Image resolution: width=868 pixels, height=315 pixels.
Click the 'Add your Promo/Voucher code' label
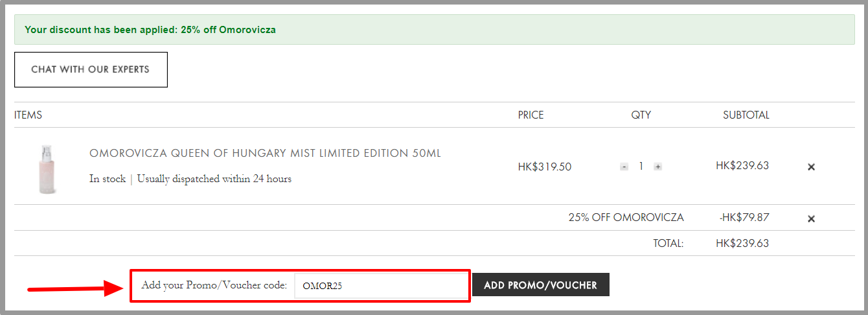click(214, 285)
